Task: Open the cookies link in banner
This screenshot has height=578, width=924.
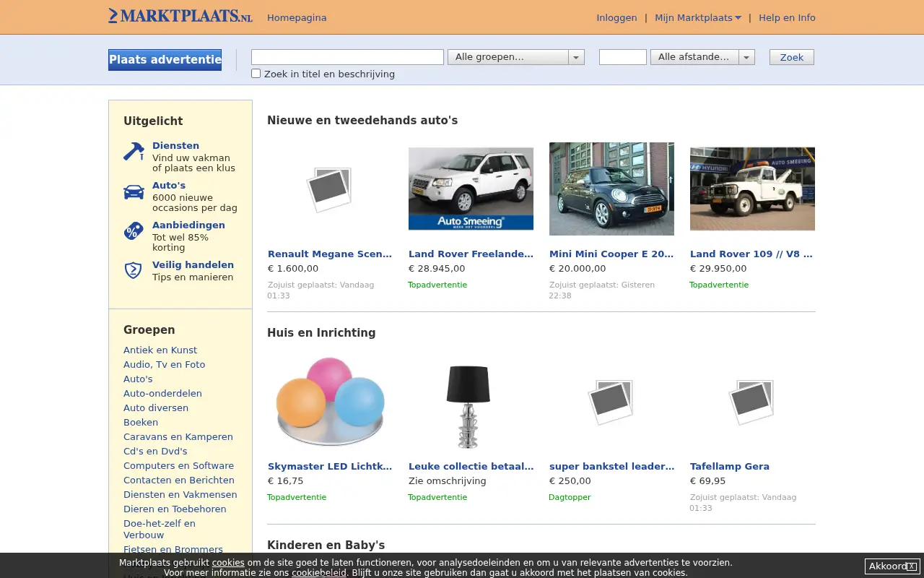Action: [228, 563]
